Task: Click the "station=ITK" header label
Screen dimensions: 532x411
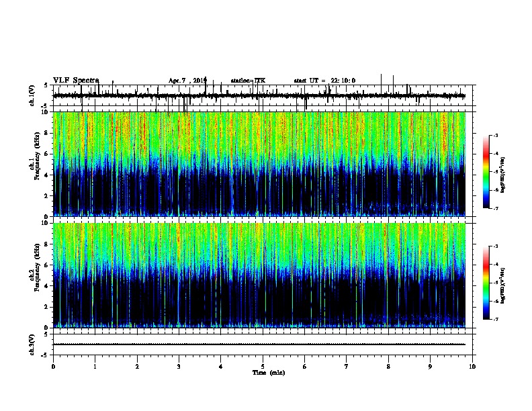Action: (x=248, y=81)
